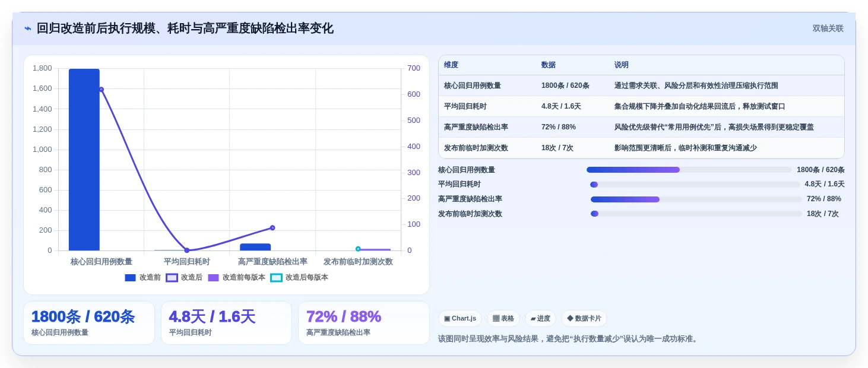The height and width of the screenshot is (368, 868).
Task: Click the 4.8天 / 1.6天 data card
Action: pyautogui.click(x=226, y=323)
